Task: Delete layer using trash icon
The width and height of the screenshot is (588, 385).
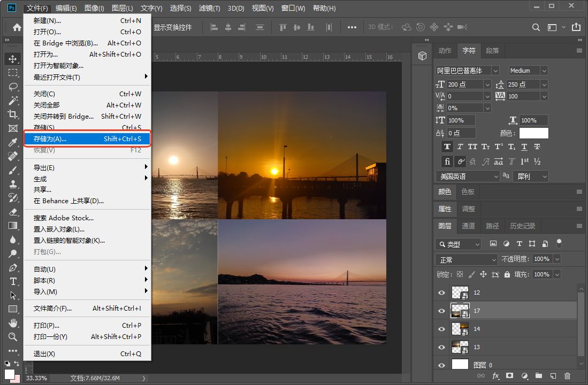Action: [x=568, y=376]
